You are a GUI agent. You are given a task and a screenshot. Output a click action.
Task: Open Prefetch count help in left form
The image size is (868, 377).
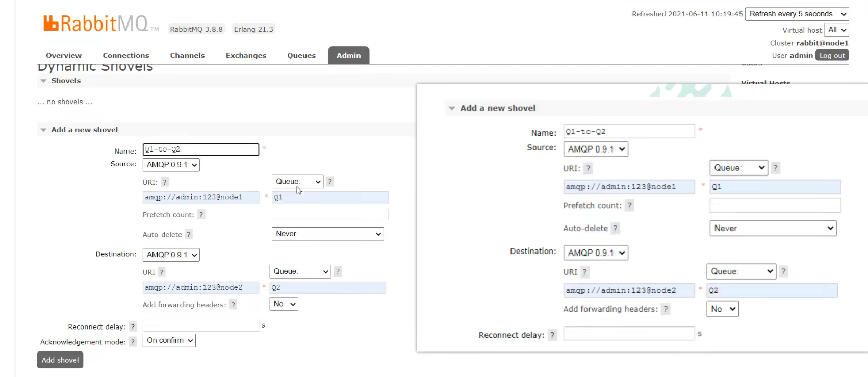tap(201, 215)
